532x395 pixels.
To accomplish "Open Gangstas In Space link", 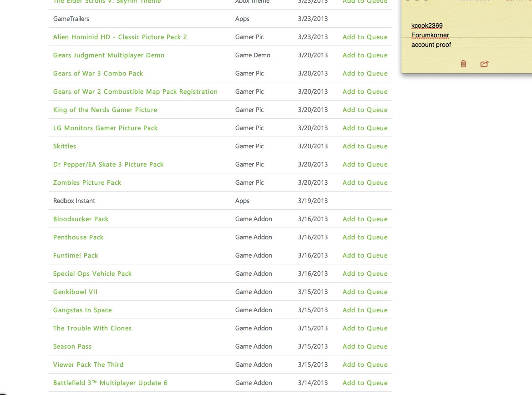I will click(x=82, y=310).
